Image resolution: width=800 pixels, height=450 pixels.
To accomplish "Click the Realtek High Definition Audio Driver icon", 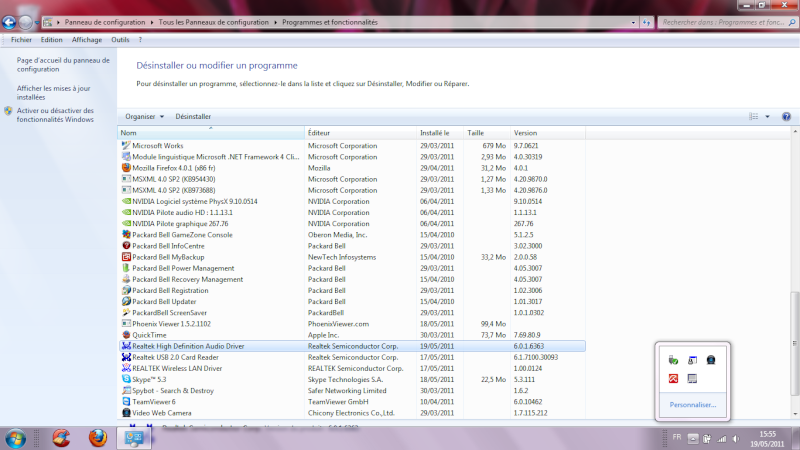I will [x=126, y=346].
